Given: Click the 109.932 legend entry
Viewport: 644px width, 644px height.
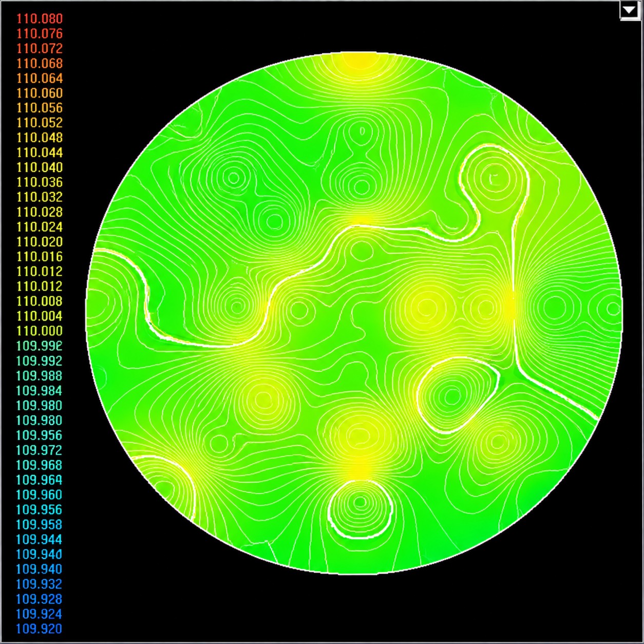Looking at the screenshot, I should [x=40, y=584].
